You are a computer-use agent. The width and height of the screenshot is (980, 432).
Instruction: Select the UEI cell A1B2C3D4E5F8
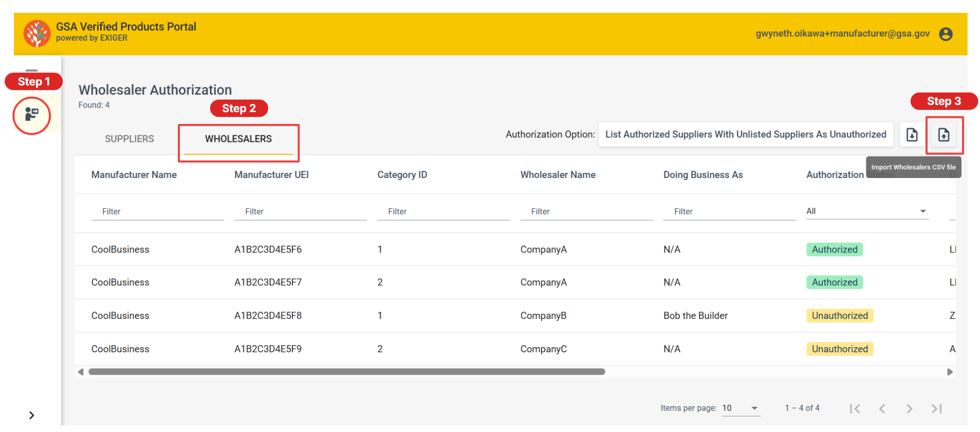coord(268,316)
